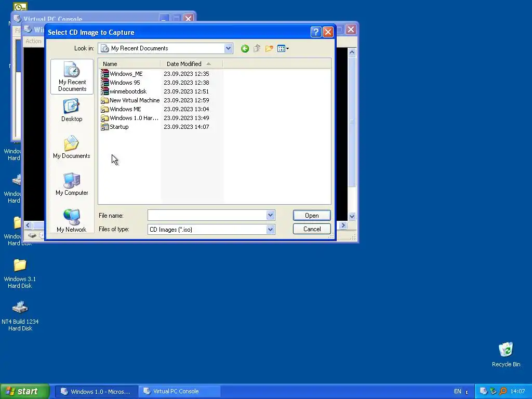Select NT4 Build 1234 Hard Disk icon
Image resolution: width=532 pixels, height=399 pixels.
click(x=20, y=316)
